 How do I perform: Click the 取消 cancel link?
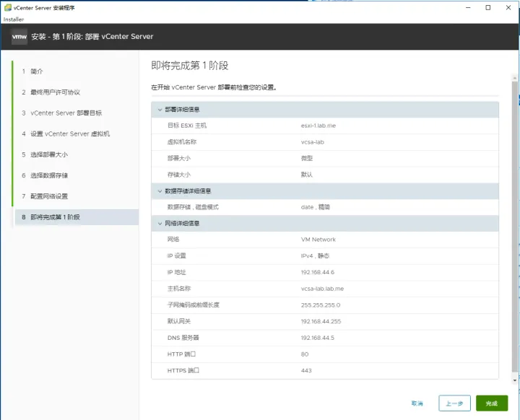[x=417, y=403]
